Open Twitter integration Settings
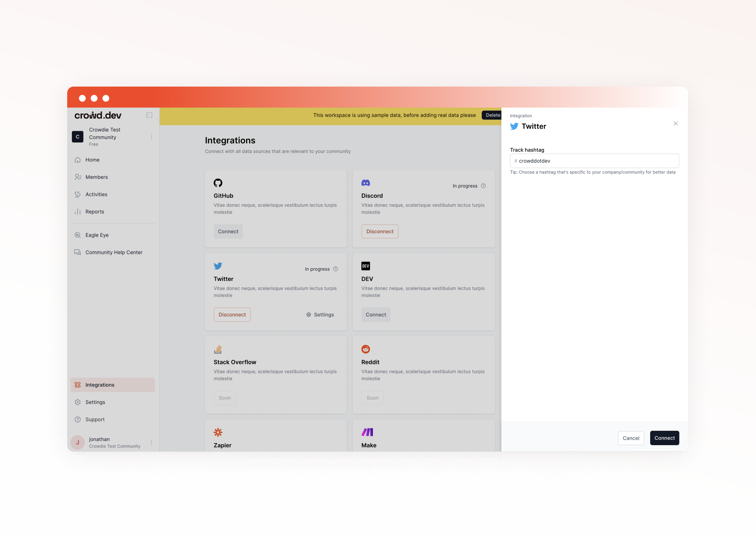Viewport: 756px width, 538px height. (320, 315)
